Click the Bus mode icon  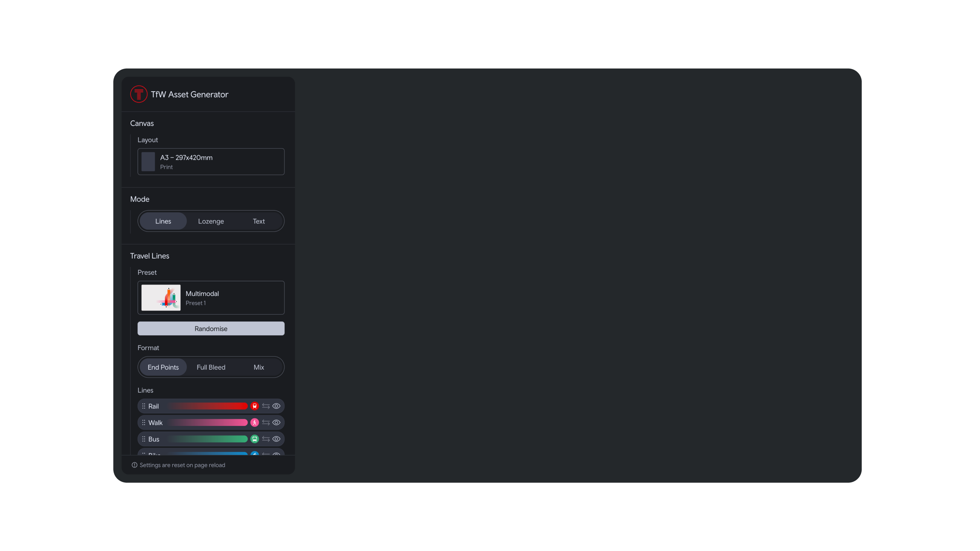[255, 439]
